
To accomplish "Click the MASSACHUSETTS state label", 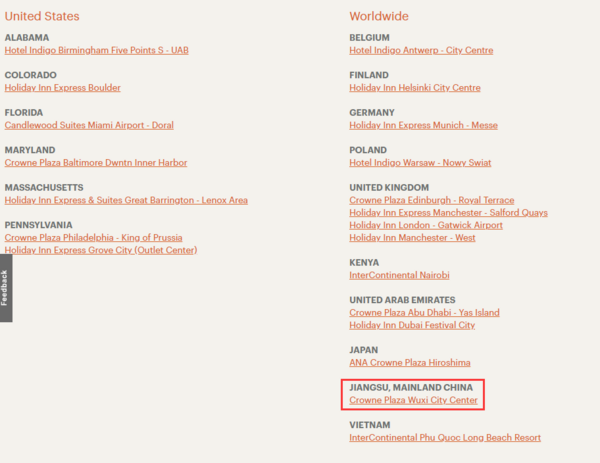I will (x=44, y=187).
